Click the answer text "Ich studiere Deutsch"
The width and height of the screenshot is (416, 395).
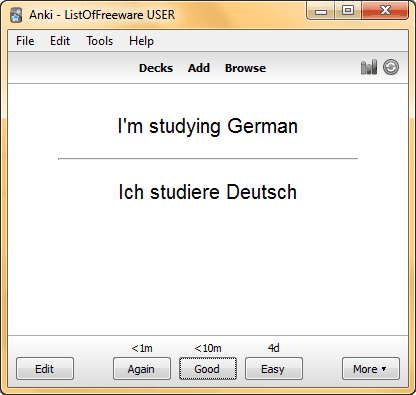(x=208, y=192)
